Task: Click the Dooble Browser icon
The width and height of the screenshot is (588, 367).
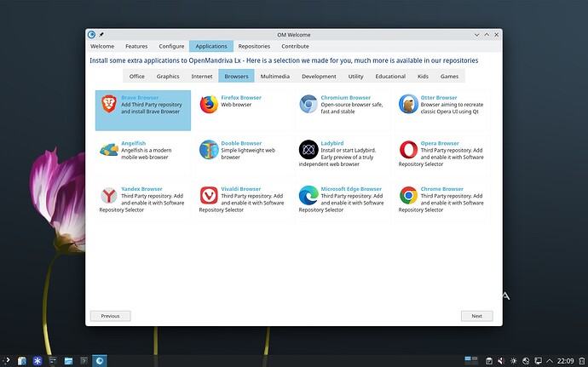Action: 209,150
